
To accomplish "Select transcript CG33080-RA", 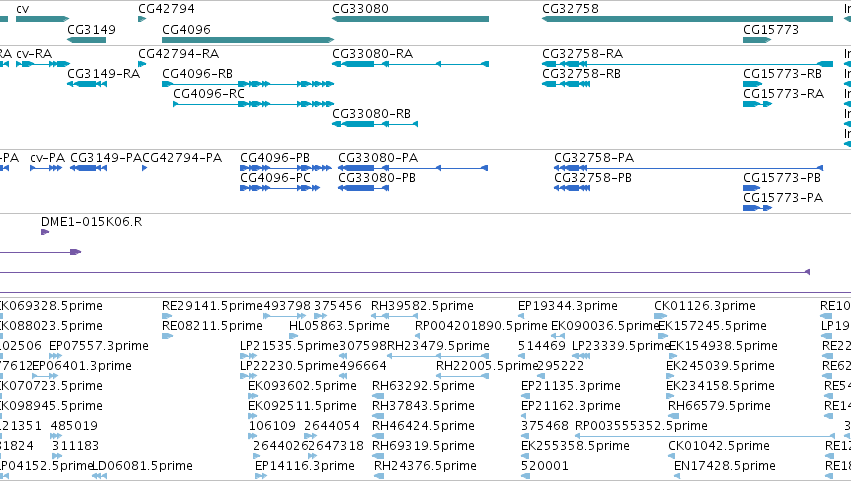I will [410, 64].
